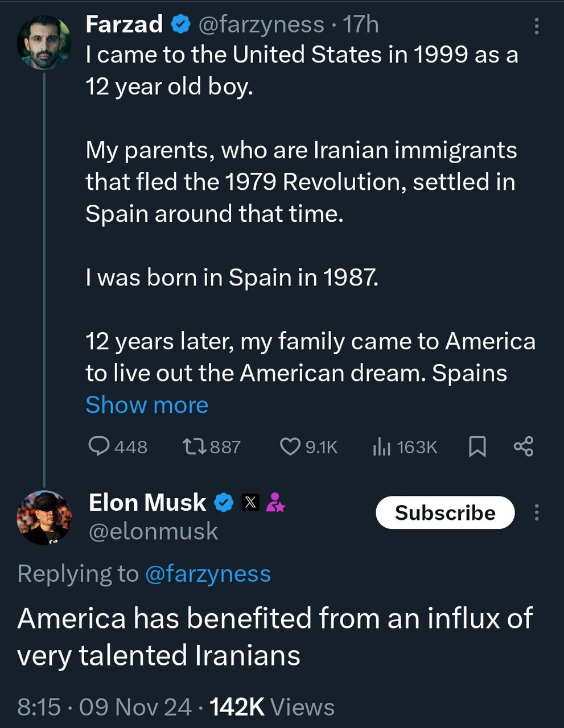Reply to Farzad's post via comment icon
The image size is (564, 728).
pyautogui.click(x=100, y=446)
